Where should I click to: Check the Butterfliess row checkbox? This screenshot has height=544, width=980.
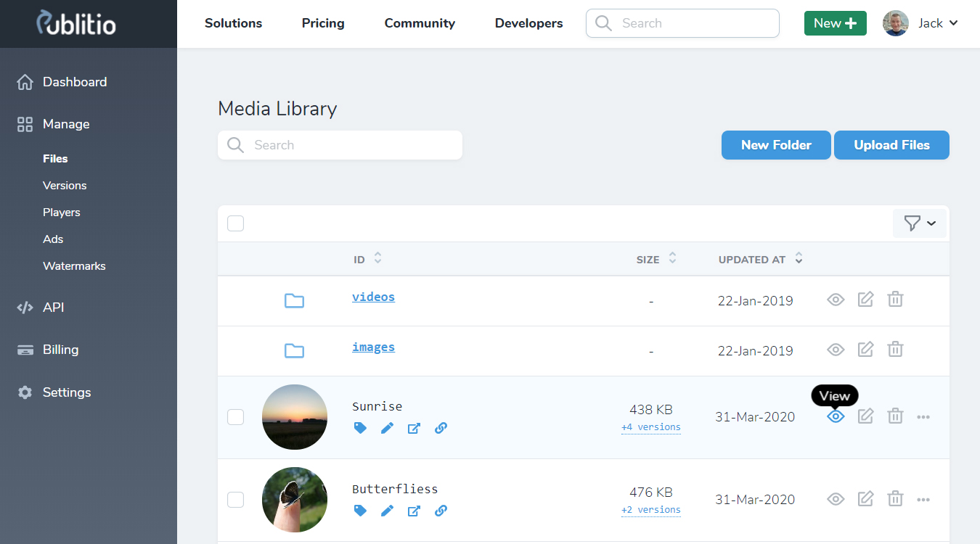(x=235, y=500)
